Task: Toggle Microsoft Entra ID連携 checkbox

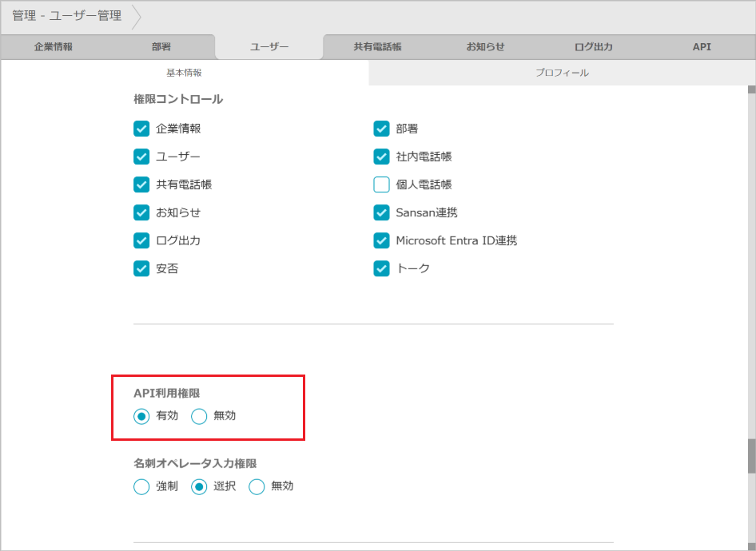Action: [381, 240]
